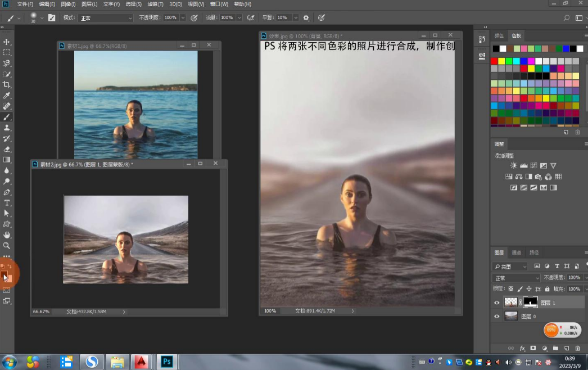Select the Eraser tool
588x370 pixels.
[x=7, y=150]
